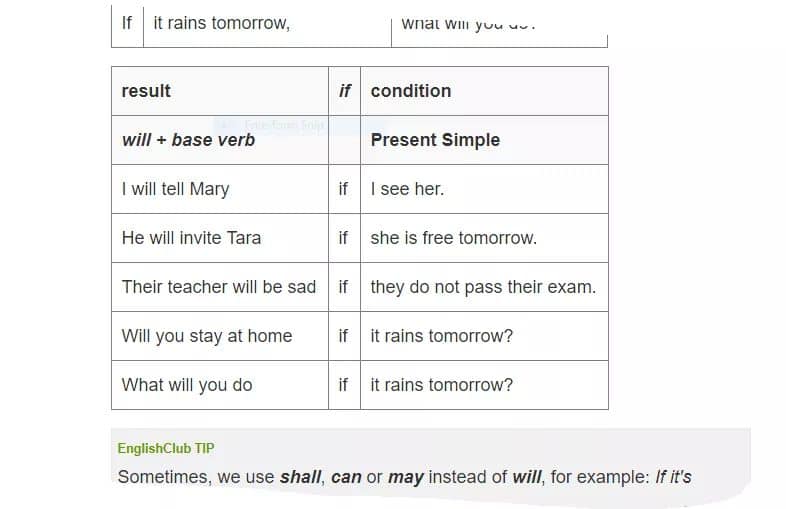Click the italic "If it's" example text
Viewport: 786px width, 509px height.
tap(673, 477)
